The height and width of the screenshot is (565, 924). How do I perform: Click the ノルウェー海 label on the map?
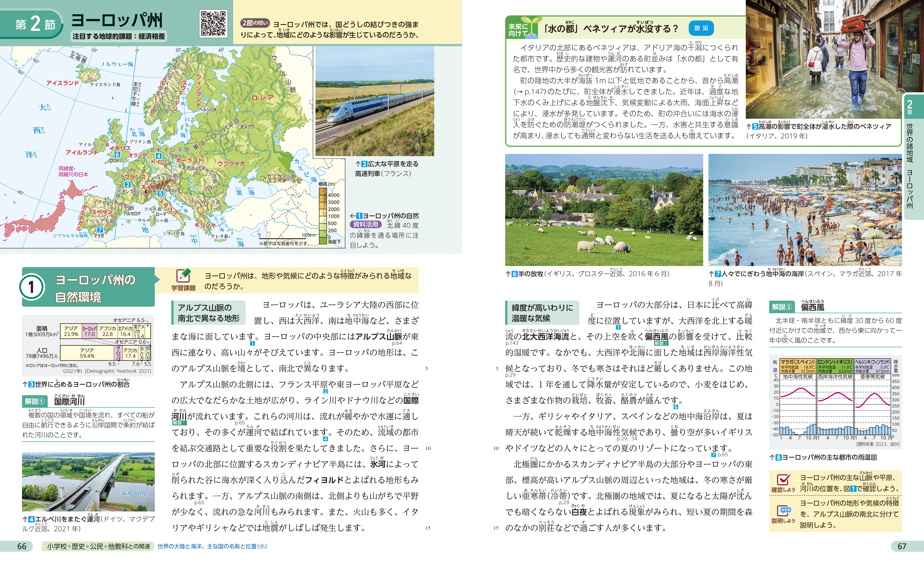pyautogui.click(x=117, y=64)
